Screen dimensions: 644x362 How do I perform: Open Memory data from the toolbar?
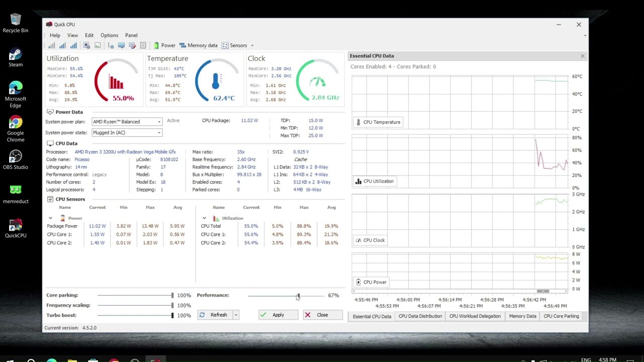coord(198,45)
